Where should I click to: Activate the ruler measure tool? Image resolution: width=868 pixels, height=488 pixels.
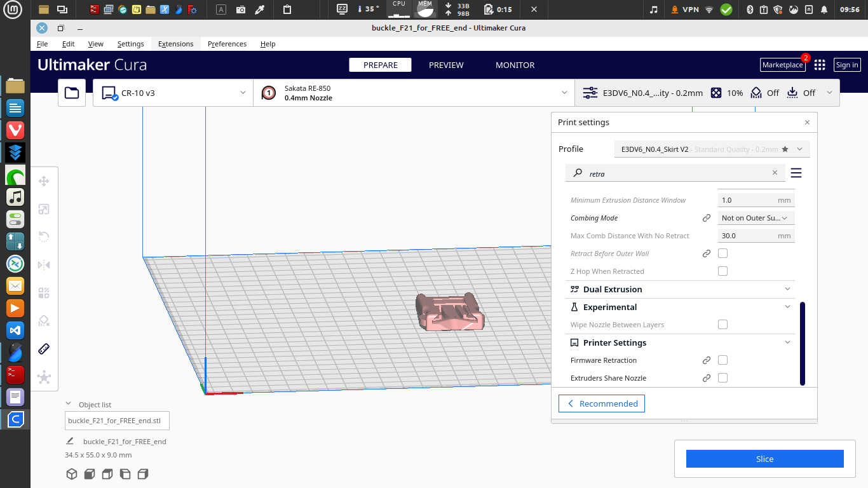44,349
